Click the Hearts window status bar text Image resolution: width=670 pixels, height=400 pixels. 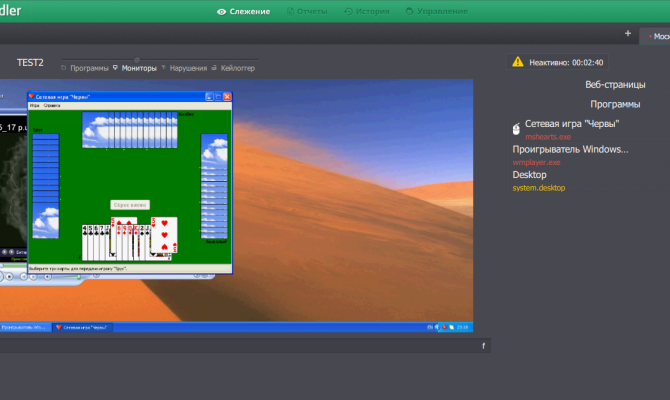click(x=78, y=269)
